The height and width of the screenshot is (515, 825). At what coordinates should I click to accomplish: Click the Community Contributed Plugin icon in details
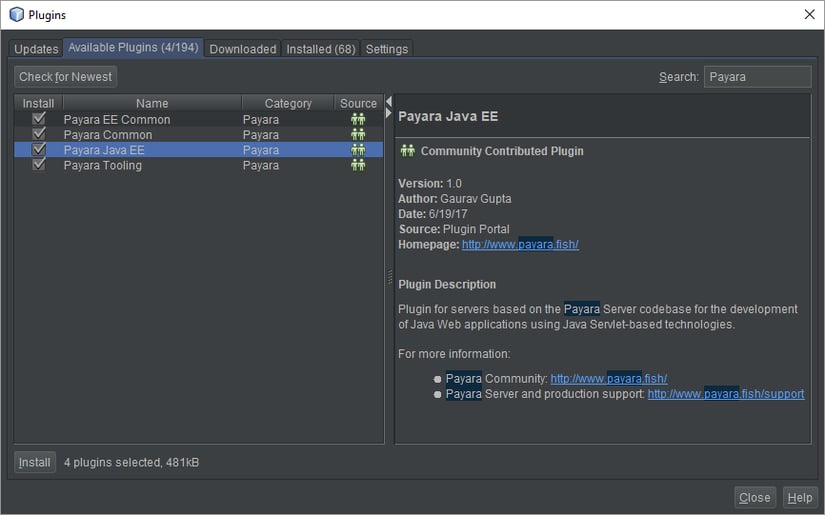408,151
